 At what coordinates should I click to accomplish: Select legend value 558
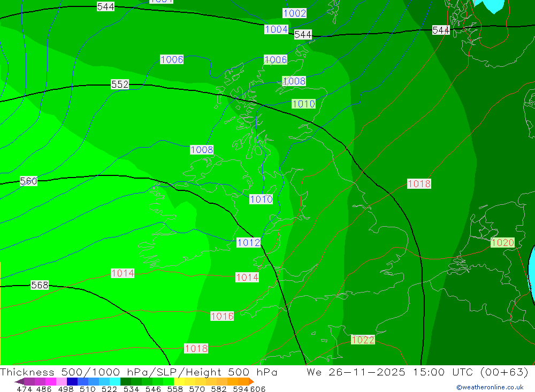(x=175, y=389)
